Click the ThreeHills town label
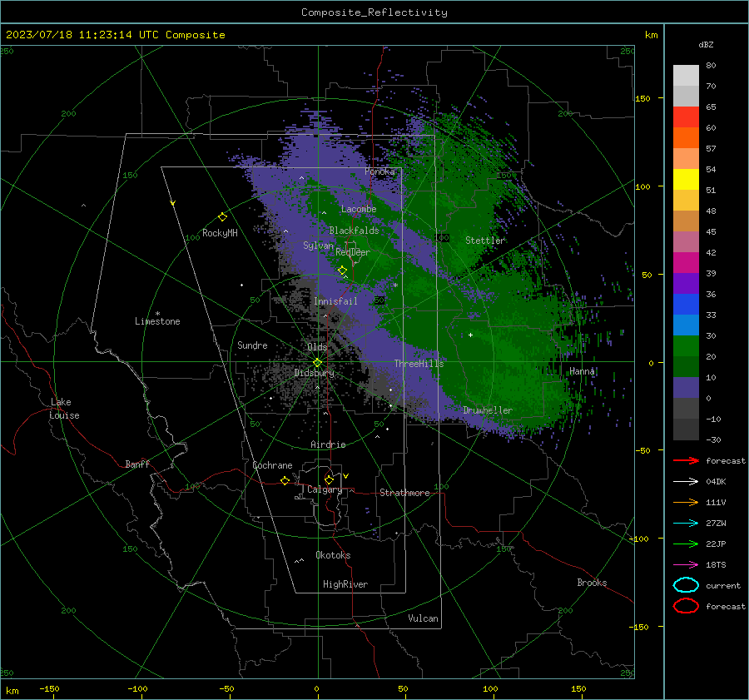Image resolution: width=749 pixels, height=700 pixels. [419, 364]
